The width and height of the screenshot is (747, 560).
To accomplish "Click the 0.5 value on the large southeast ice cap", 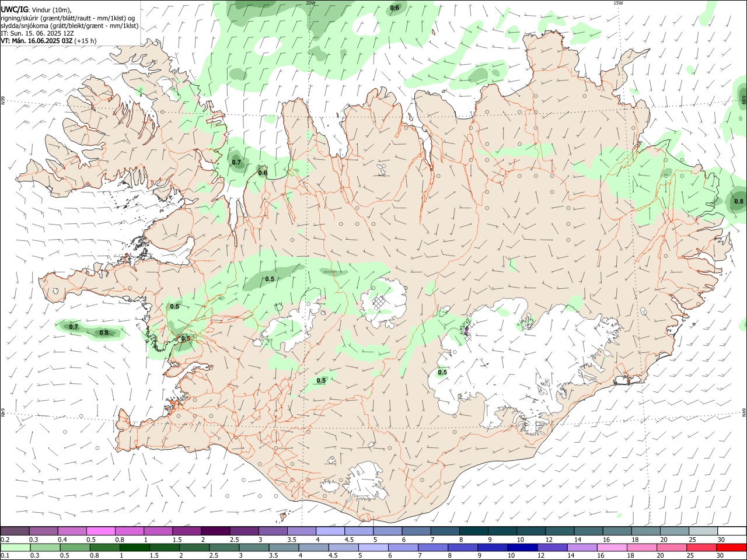I will 442,372.
